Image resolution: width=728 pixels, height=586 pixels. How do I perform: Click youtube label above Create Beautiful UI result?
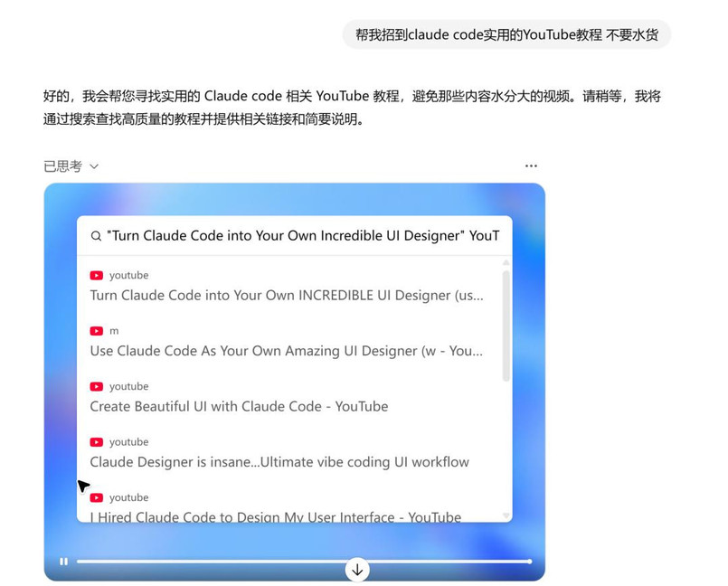click(x=128, y=386)
